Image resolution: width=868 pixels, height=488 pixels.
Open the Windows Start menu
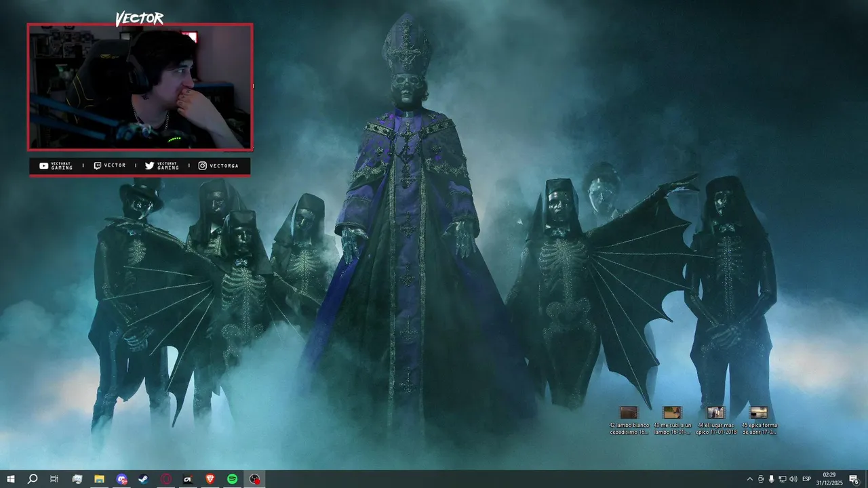click(10, 479)
